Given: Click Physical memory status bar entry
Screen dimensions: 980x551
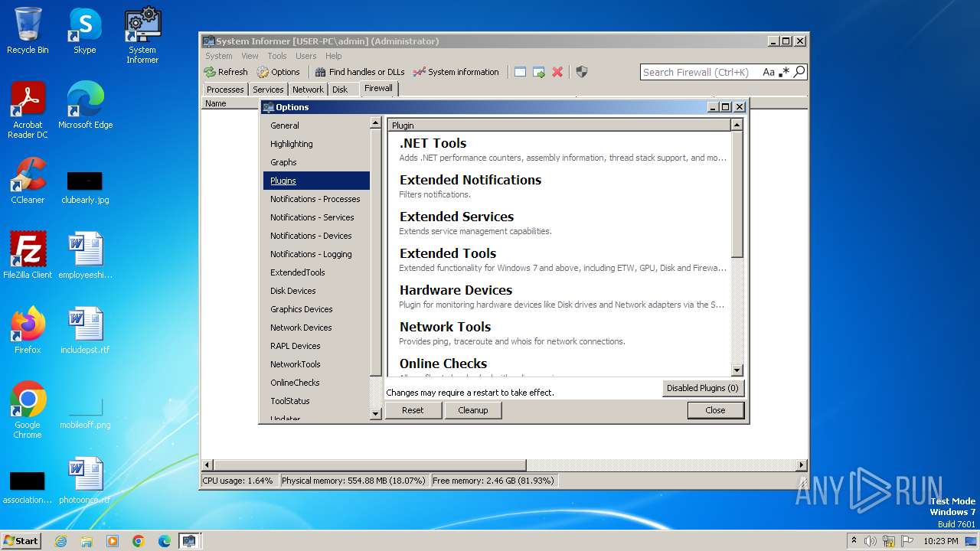Looking at the screenshot, I should click(353, 481).
